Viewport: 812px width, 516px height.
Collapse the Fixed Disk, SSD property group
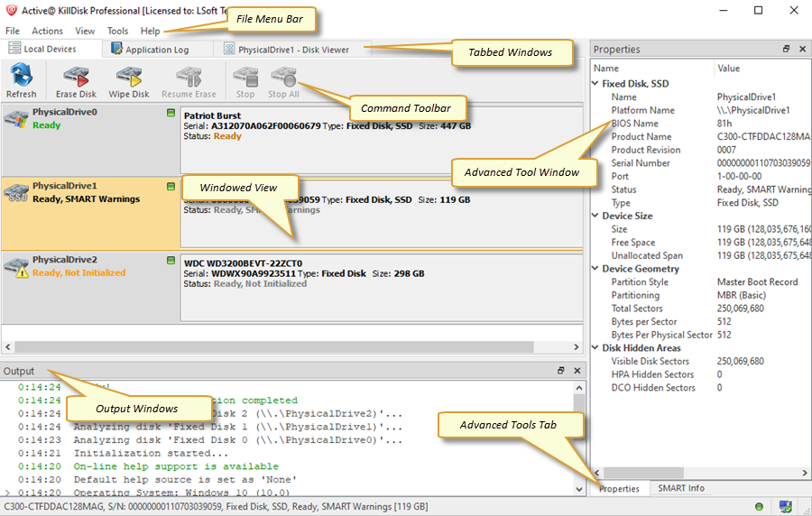595,84
